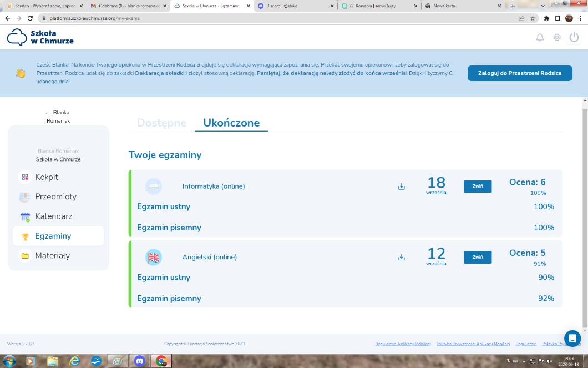Open Kalendarz from the sidebar
Screen dimensions: 588x368
click(53, 216)
